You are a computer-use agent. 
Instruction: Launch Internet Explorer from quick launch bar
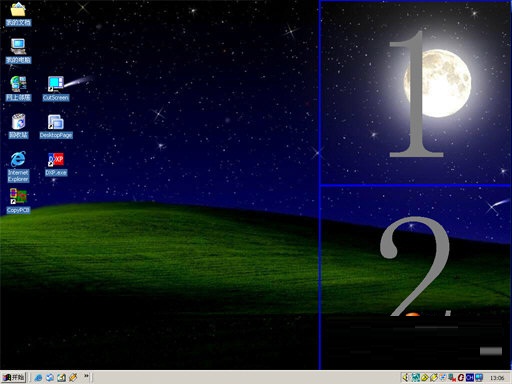tap(38, 378)
